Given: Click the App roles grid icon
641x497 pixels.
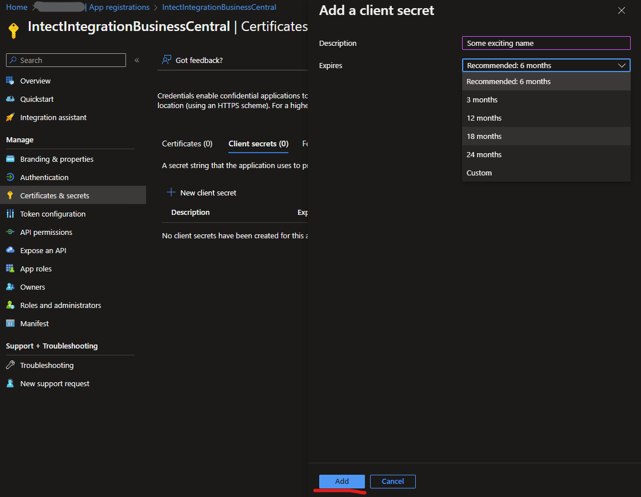Looking at the screenshot, I should click(10, 268).
